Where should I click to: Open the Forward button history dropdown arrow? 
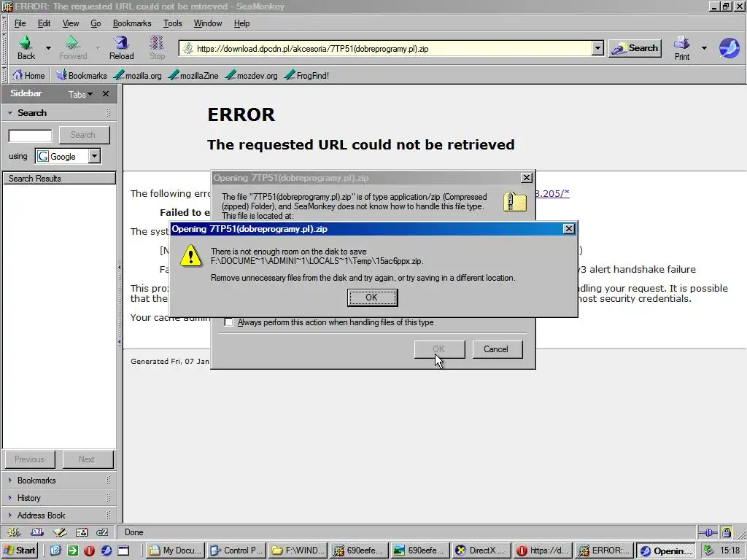[98, 47]
